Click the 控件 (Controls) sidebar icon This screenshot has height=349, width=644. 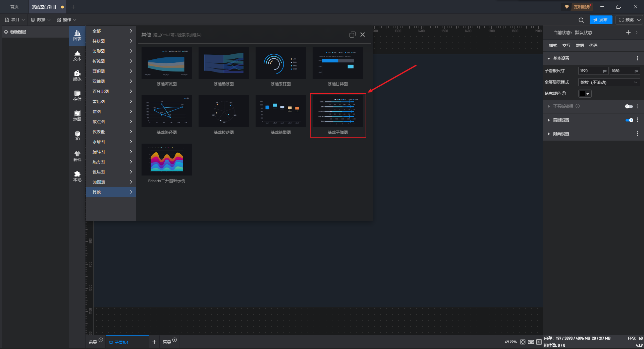[77, 96]
